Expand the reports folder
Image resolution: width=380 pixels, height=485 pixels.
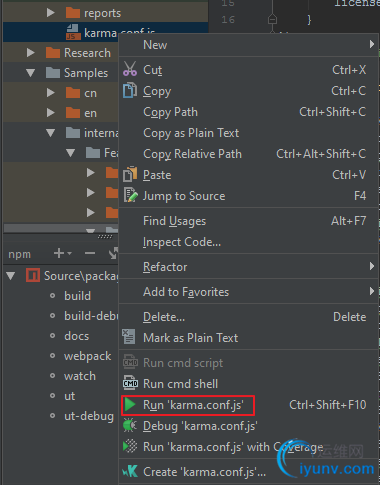(51, 13)
